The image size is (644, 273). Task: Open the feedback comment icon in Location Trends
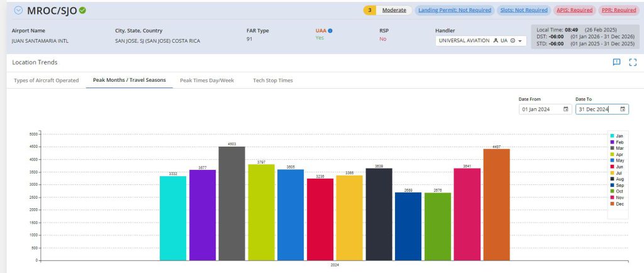[616, 62]
